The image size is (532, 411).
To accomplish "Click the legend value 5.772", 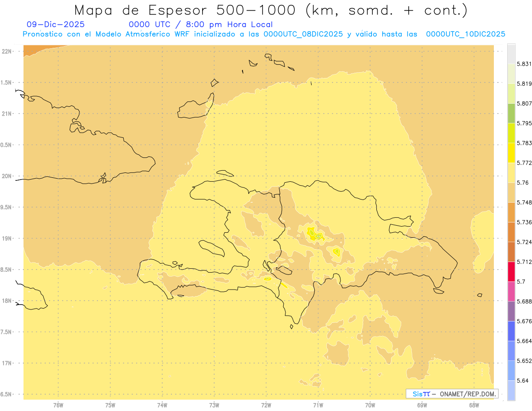I will pos(524,163).
